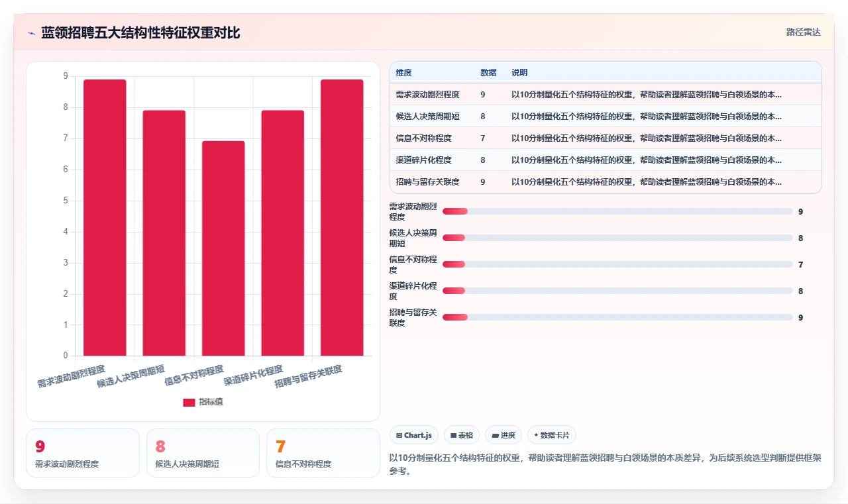The height and width of the screenshot is (504, 848).
Task: Click the 招聘与留存关联度 progress bar
Action: (617, 317)
